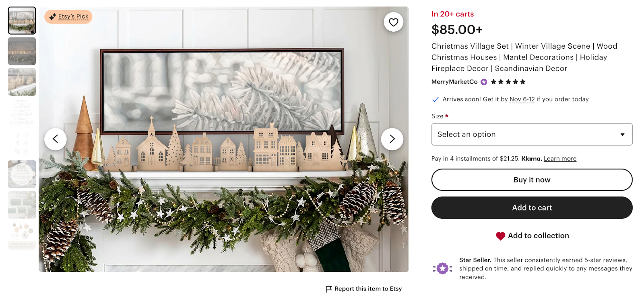Click the red heart beside Add to collection
This screenshot has width=644, height=297.
[x=500, y=236]
